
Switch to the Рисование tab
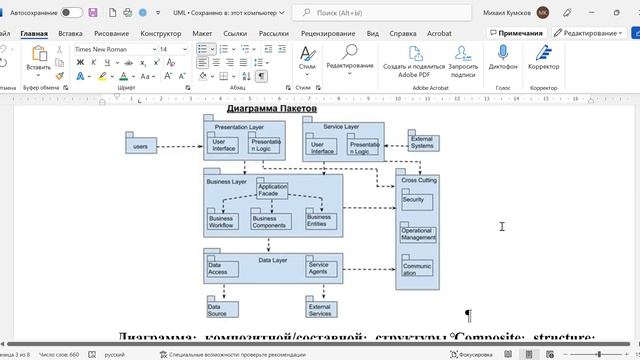click(111, 33)
